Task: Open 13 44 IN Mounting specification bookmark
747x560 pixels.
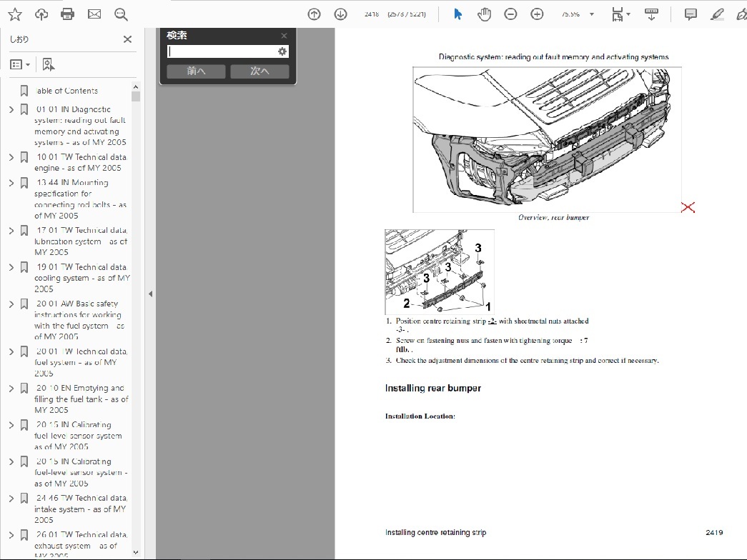Action: (81, 199)
